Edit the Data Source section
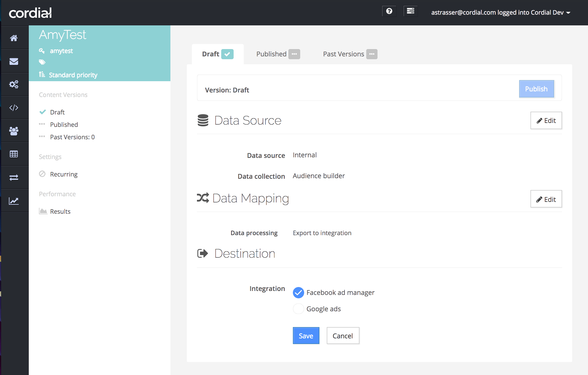This screenshot has height=375, width=588. (546, 120)
